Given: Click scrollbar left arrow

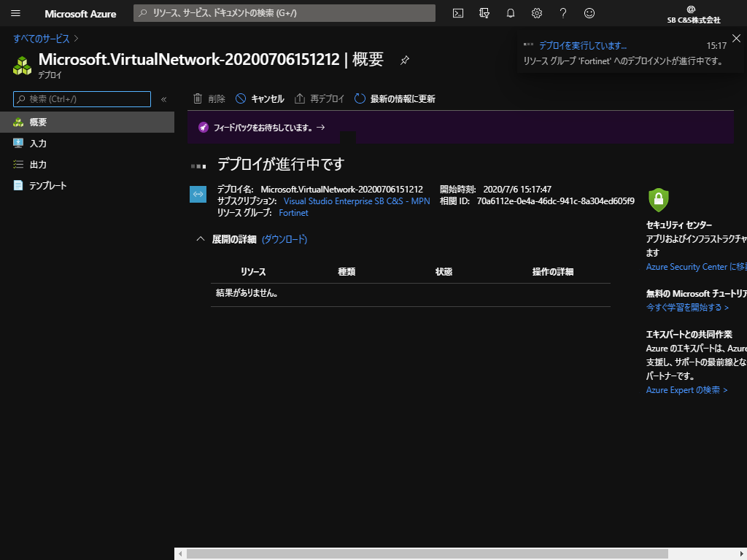Looking at the screenshot, I should coord(180,554).
